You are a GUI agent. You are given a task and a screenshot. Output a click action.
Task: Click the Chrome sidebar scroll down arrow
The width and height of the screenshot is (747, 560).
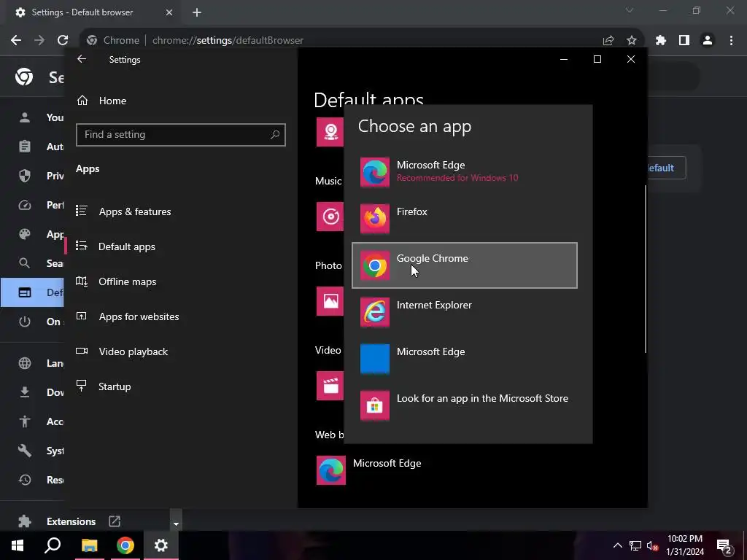[176, 524]
